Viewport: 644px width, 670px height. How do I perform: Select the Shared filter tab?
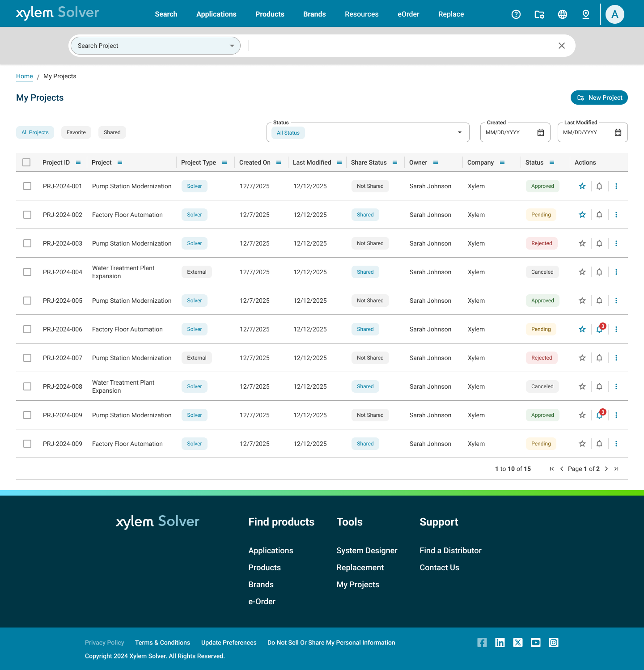click(112, 132)
